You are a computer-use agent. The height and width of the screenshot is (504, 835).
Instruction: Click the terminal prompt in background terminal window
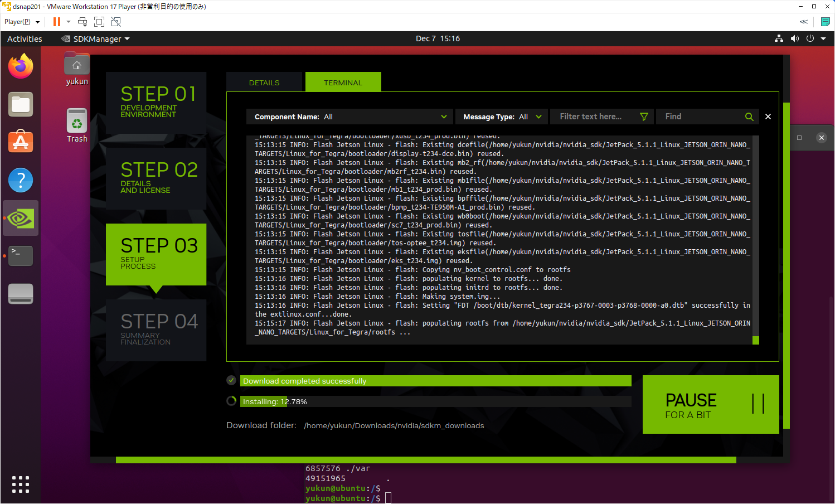(x=348, y=498)
